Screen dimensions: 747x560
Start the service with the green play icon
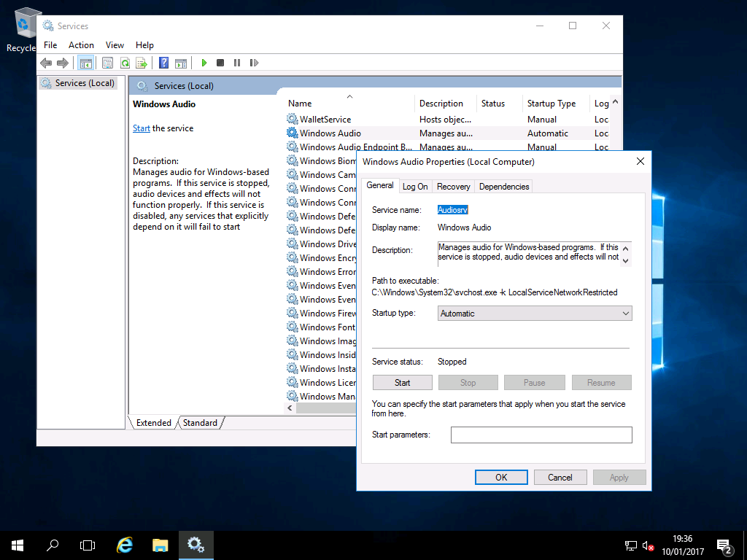(204, 63)
